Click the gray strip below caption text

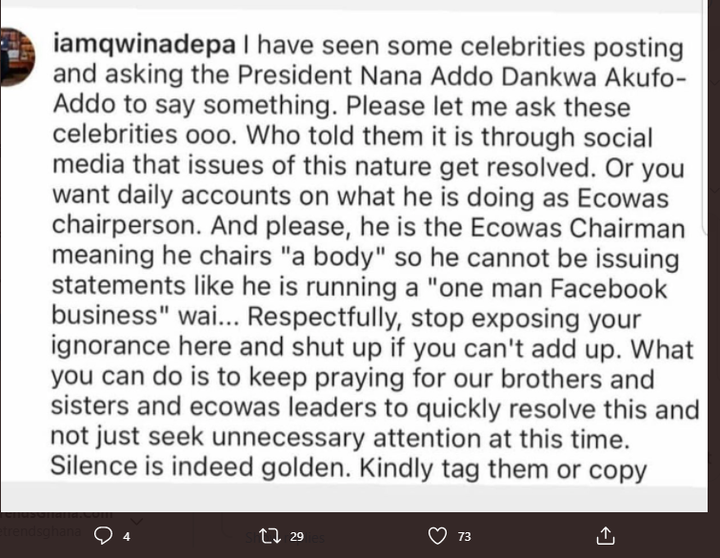[354, 497]
